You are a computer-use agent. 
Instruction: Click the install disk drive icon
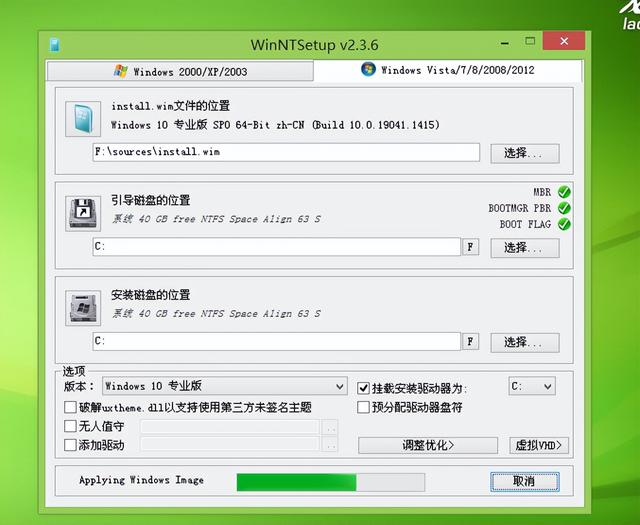pyautogui.click(x=83, y=308)
